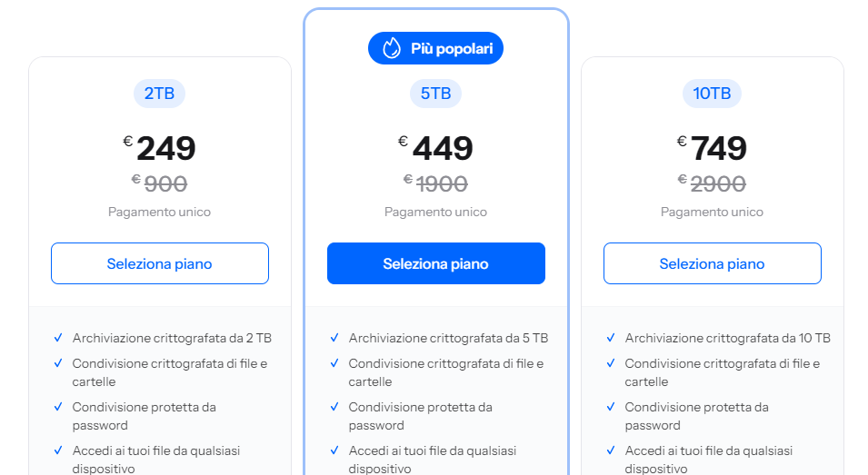Click the 2TB storage label pill

[160, 93]
